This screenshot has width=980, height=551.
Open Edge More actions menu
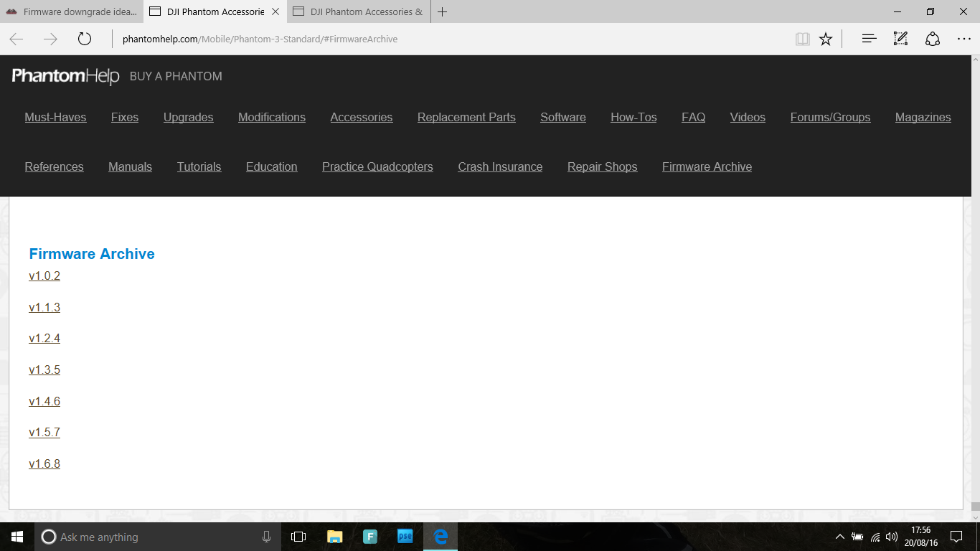[x=964, y=39]
